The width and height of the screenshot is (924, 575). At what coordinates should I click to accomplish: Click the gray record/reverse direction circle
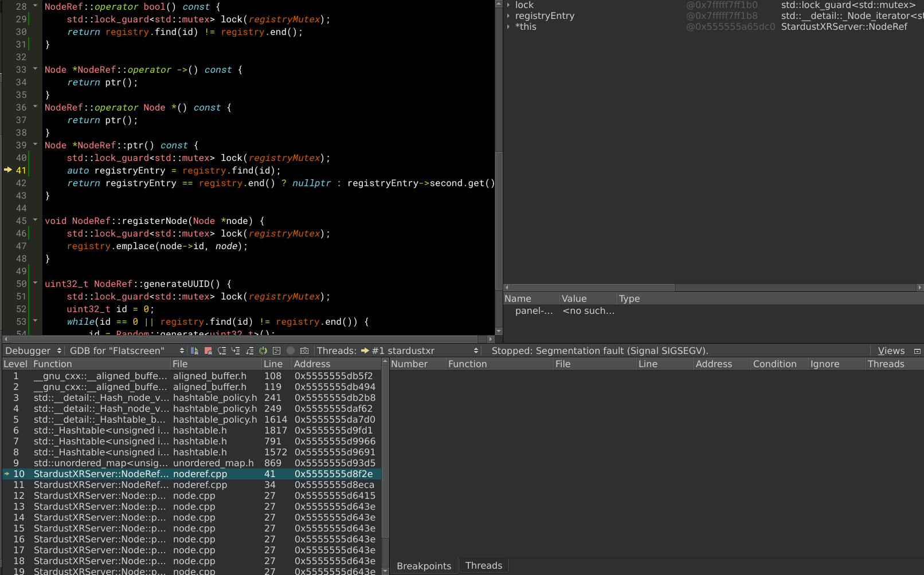(291, 350)
